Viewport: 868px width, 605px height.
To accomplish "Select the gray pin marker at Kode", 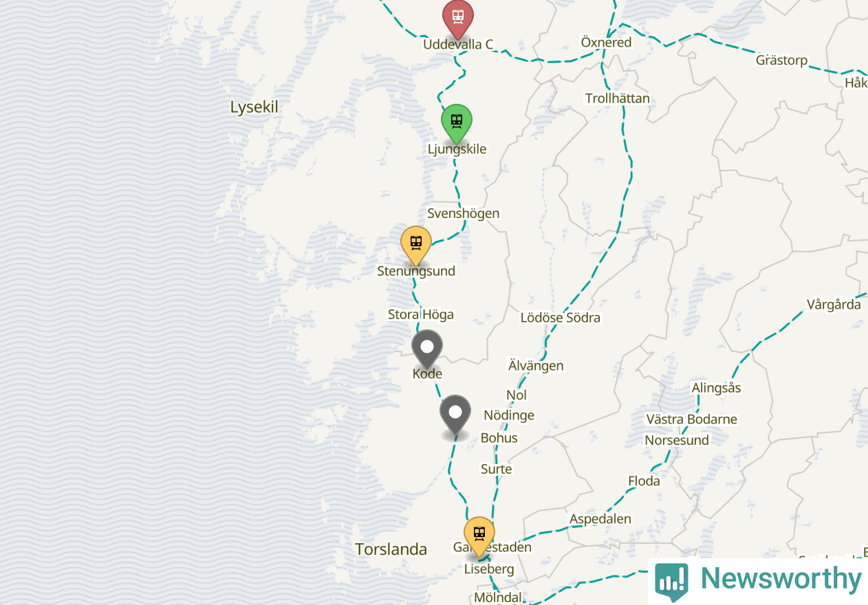I will pos(427,349).
